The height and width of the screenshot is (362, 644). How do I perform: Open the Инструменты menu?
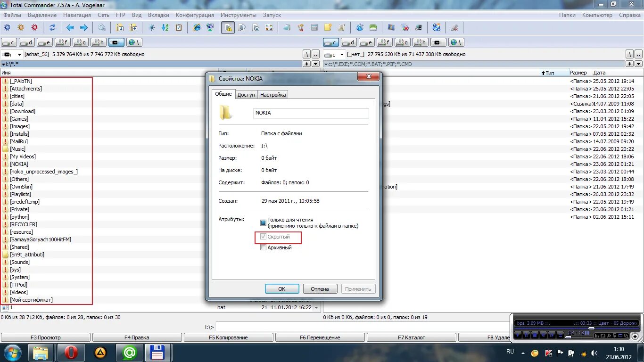pos(238,15)
